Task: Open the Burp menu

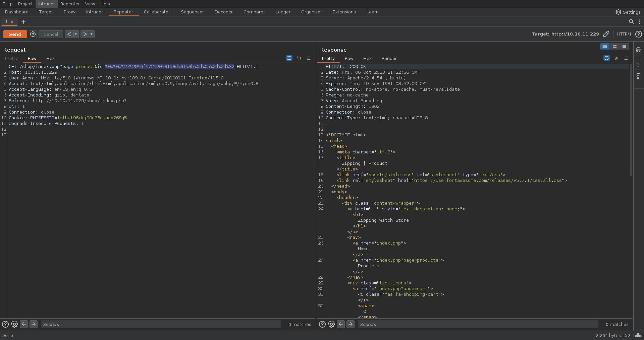Action: [7, 4]
